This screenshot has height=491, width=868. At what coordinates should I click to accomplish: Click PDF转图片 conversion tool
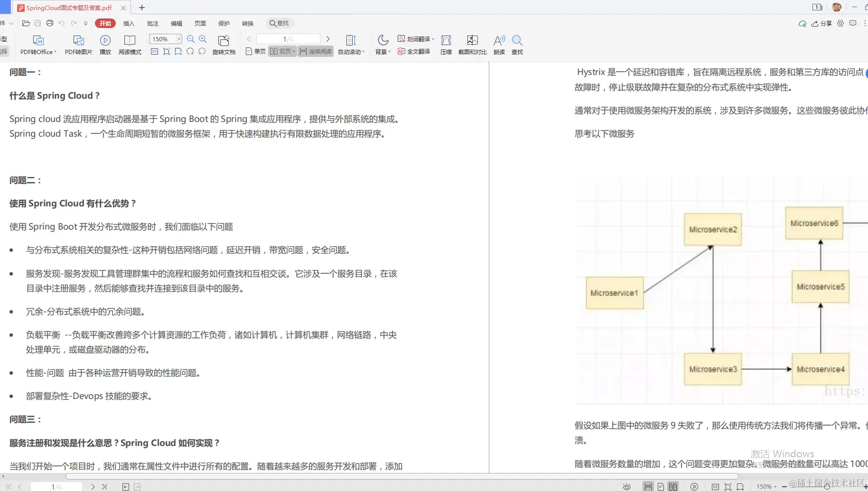point(79,45)
